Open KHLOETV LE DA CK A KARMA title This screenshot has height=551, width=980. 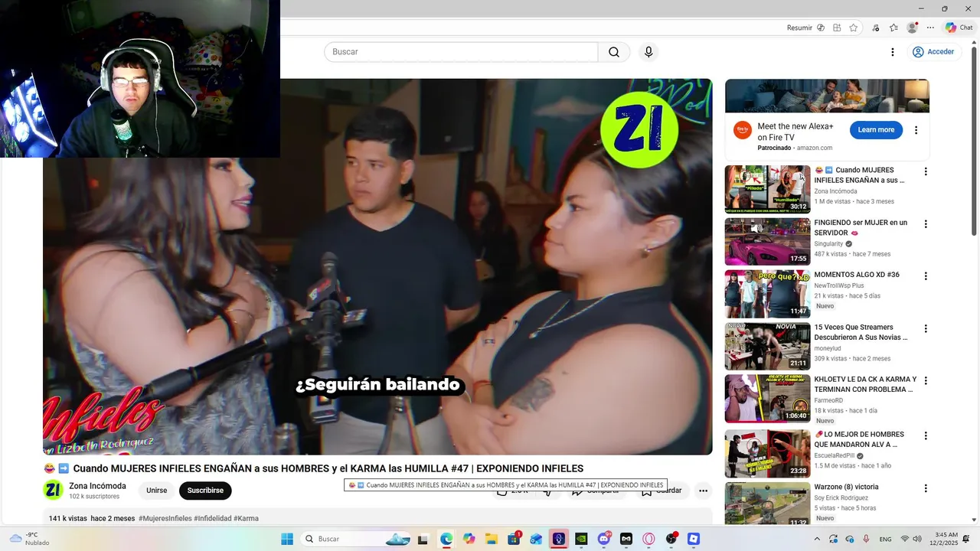click(865, 384)
